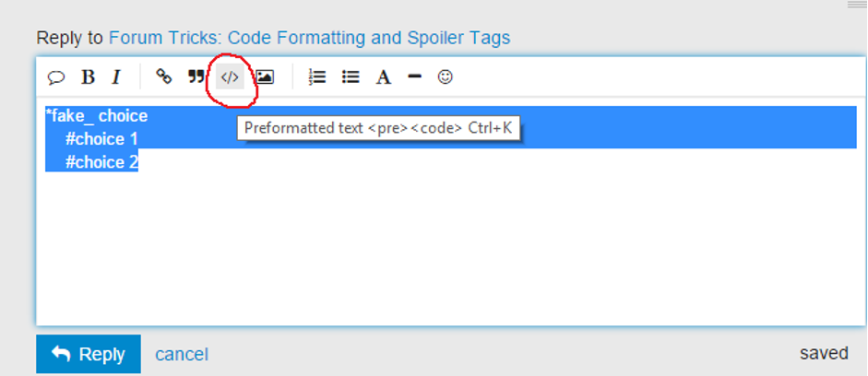Create a numbered list
Viewport: 868px width, 376px height.
click(317, 77)
